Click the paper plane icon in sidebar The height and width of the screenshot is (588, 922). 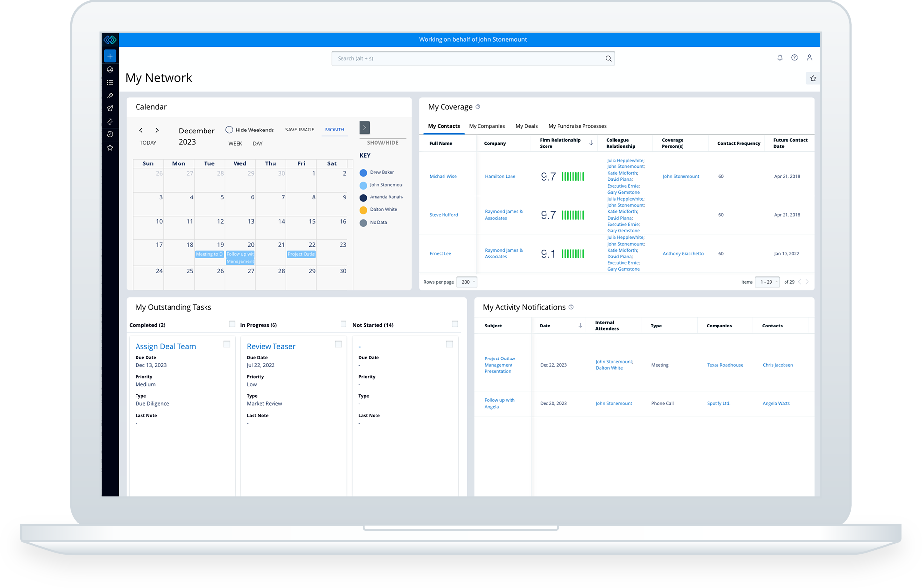click(110, 108)
